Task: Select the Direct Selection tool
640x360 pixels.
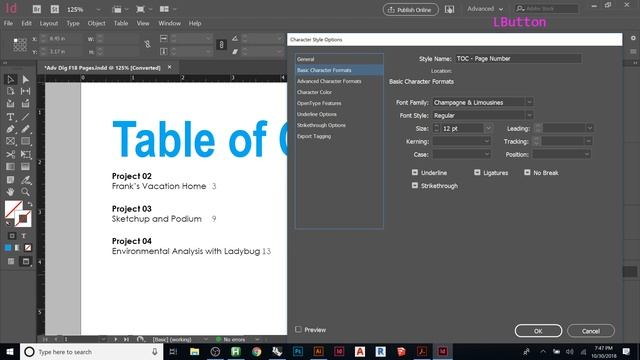Action: click(25, 79)
